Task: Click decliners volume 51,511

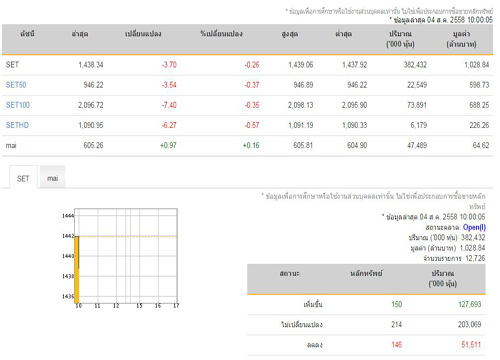Action: coord(471,345)
